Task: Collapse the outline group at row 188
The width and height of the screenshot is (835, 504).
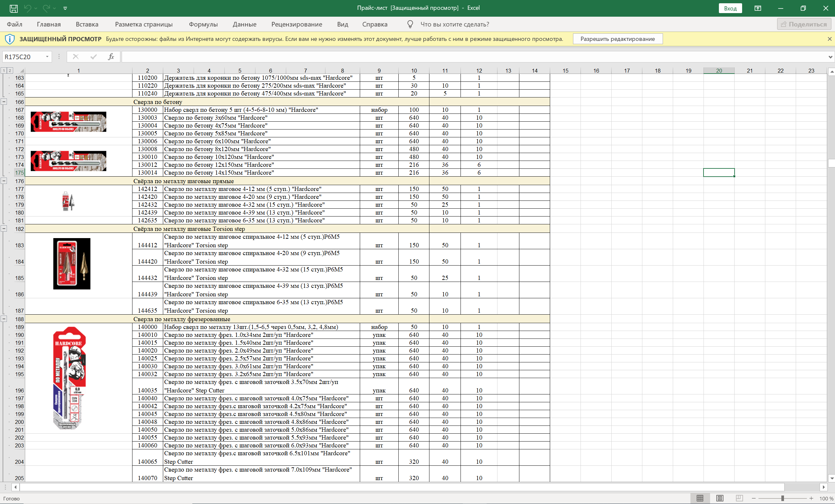Action: tap(4, 319)
